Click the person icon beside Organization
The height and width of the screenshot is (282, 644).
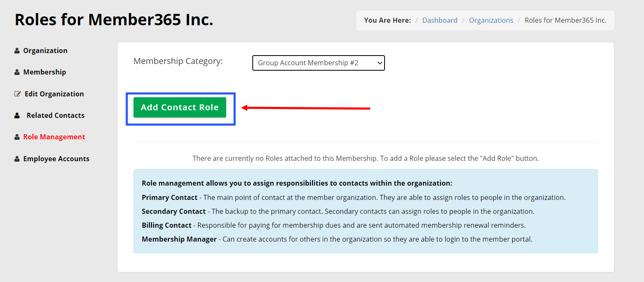coord(17,51)
